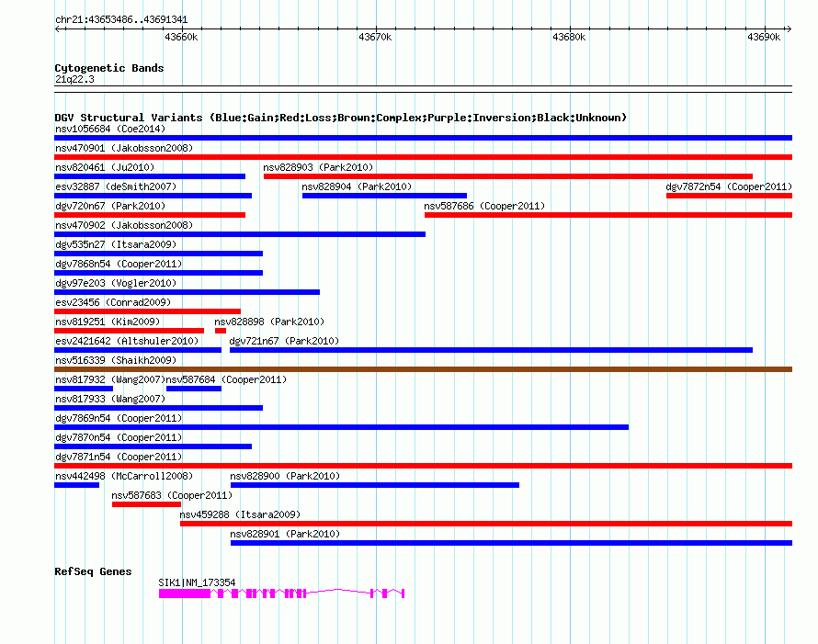Screen dimensions: 818x644
Task: Click the DGV Structural Variants track title
Action: (x=340, y=118)
